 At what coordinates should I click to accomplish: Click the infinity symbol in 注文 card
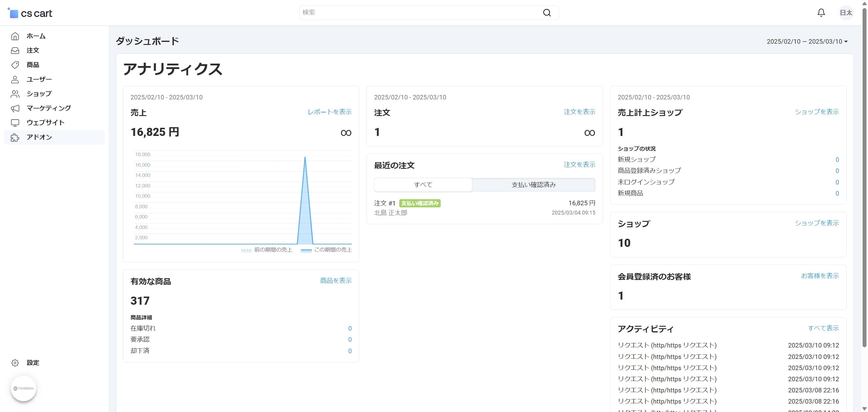590,133
